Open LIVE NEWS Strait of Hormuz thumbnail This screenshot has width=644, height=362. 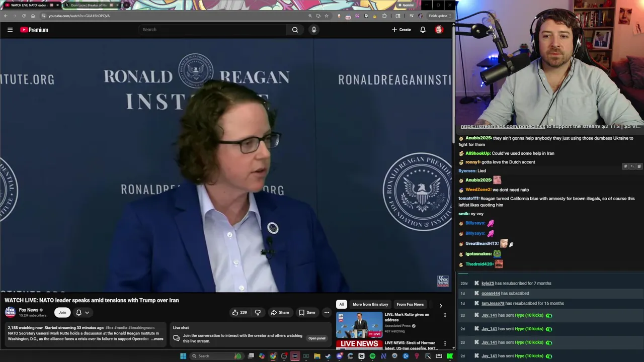(x=359, y=344)
